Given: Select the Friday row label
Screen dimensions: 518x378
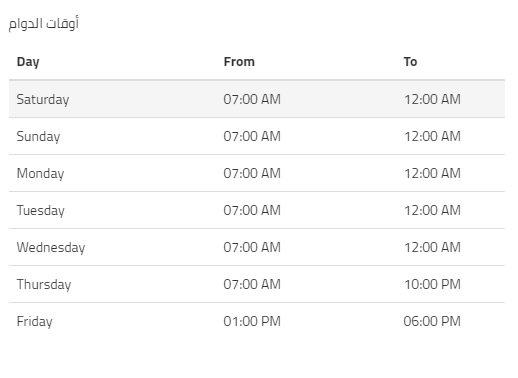Looking at the screenshot, I should 35,322.
